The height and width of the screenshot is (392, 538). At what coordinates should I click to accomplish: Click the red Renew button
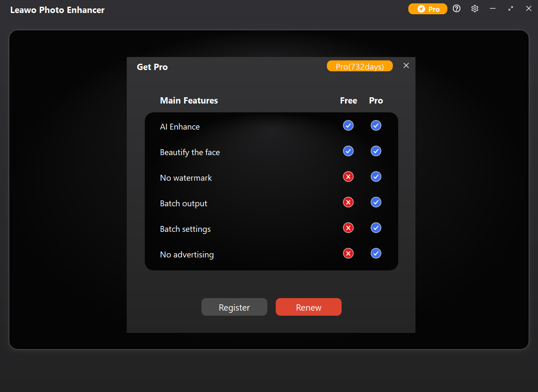[x=308, y=307]
